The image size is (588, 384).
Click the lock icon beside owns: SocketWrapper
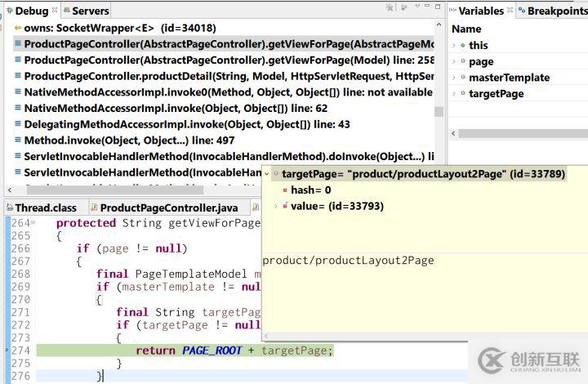pos(18,28)
